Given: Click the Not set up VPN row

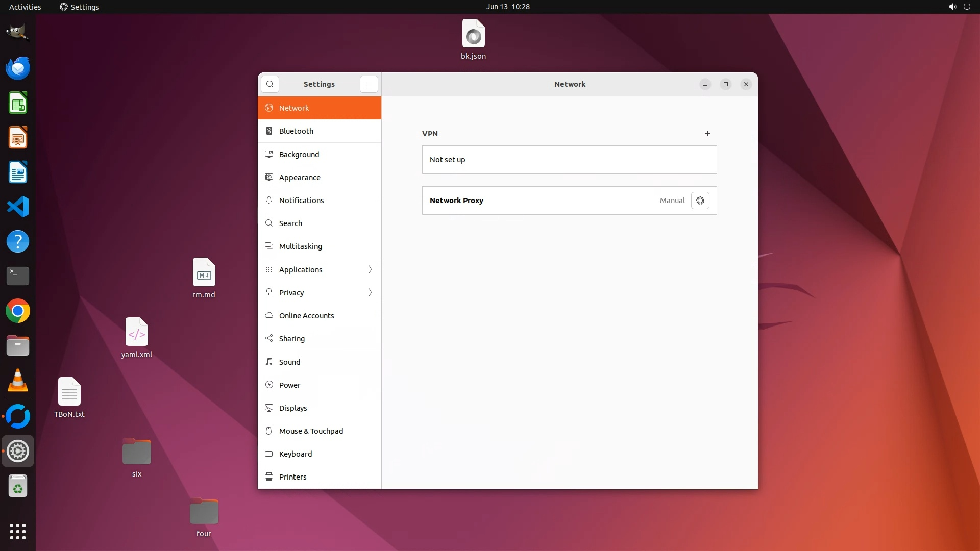Looking at the screenshot, I should (x=569, y=160).
